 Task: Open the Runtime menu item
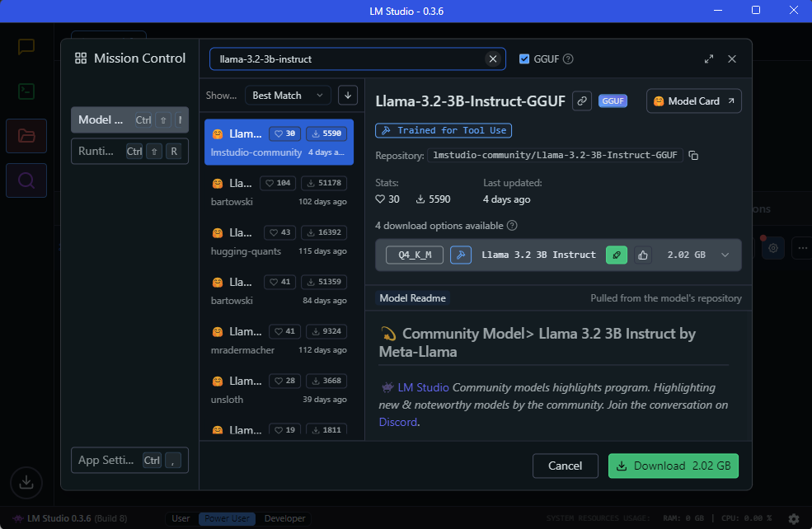tap(130, 151)
